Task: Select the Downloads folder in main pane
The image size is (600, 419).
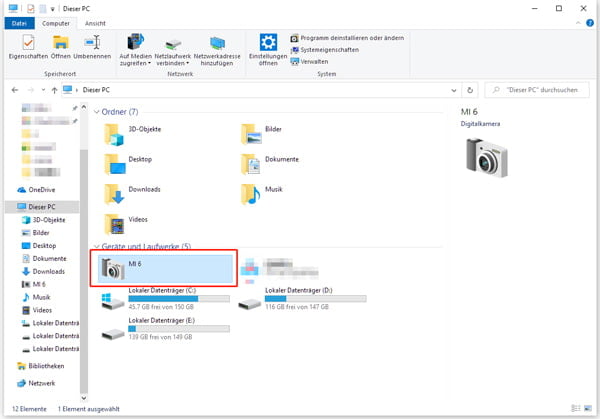Action: click(x=132, y=194)
